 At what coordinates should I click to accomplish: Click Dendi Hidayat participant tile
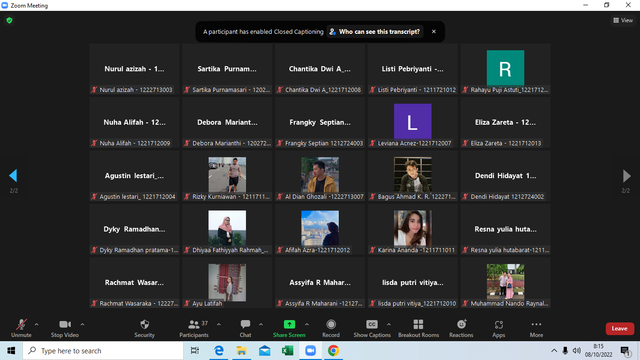click(505, 176)
